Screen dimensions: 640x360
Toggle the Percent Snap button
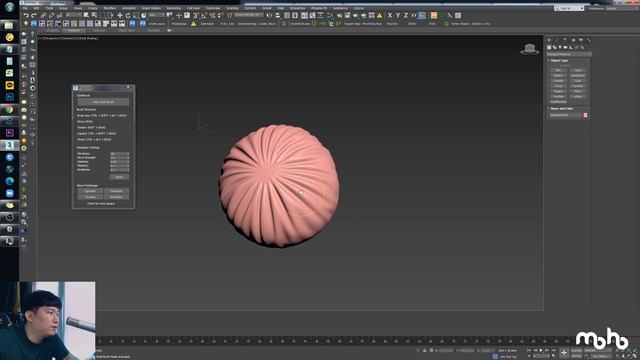(212, 16)
